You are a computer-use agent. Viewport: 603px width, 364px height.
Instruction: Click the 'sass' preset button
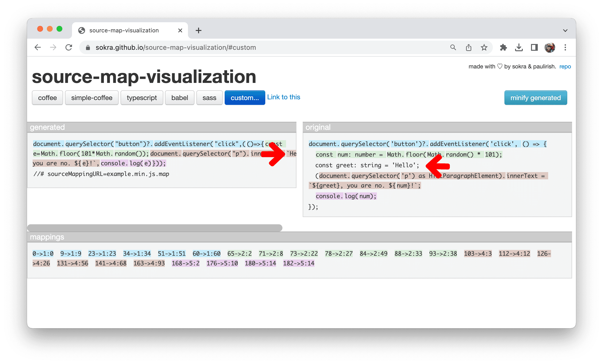209,98
